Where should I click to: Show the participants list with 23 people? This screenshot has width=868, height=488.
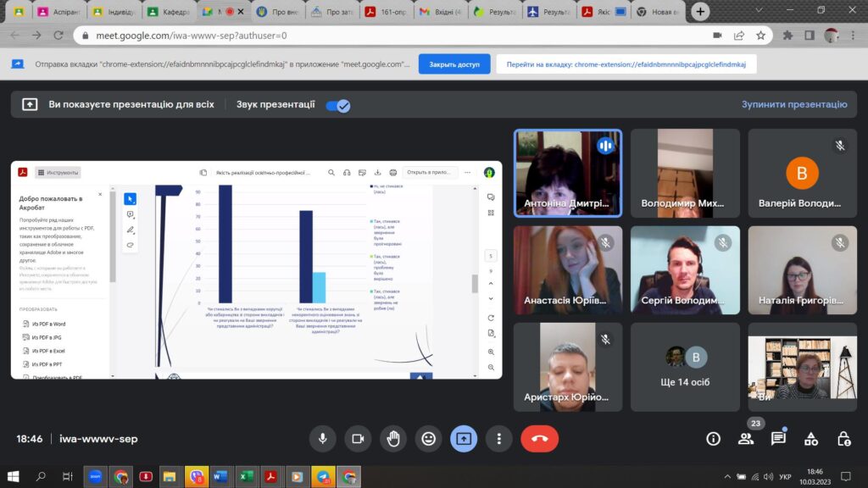746,439
